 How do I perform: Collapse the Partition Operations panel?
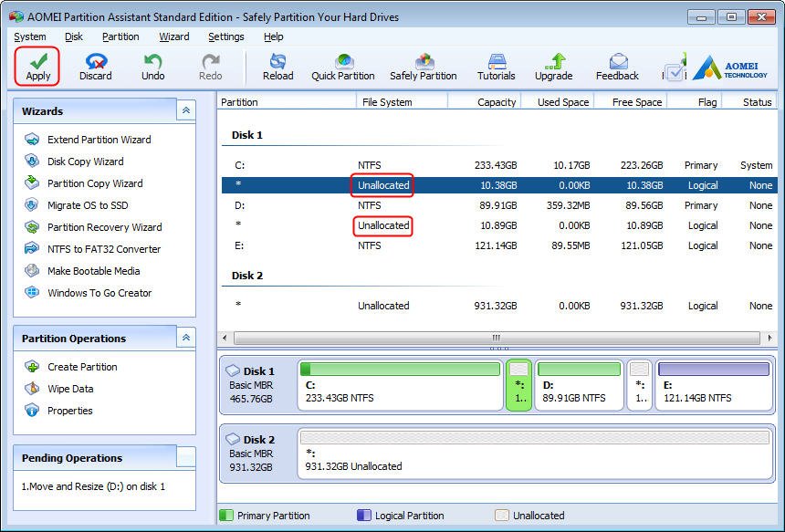pyautogui.click(x=185, y=338)
